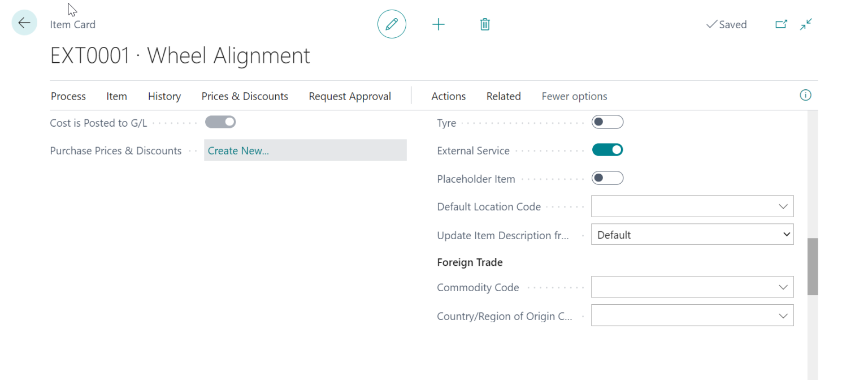Expand the Default Location Code dropdown
This screenshot has width=868, height=380.
783,206
